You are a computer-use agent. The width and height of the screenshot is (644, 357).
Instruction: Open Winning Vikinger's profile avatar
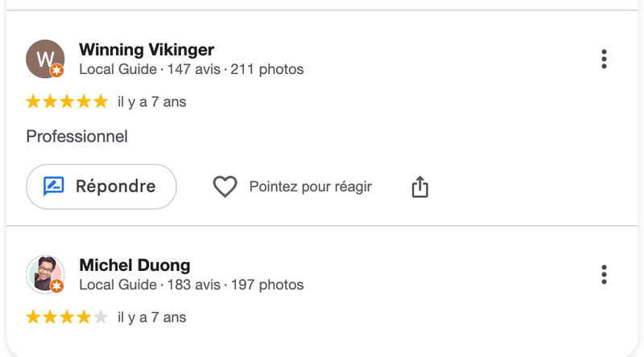[x=43, y=58]
